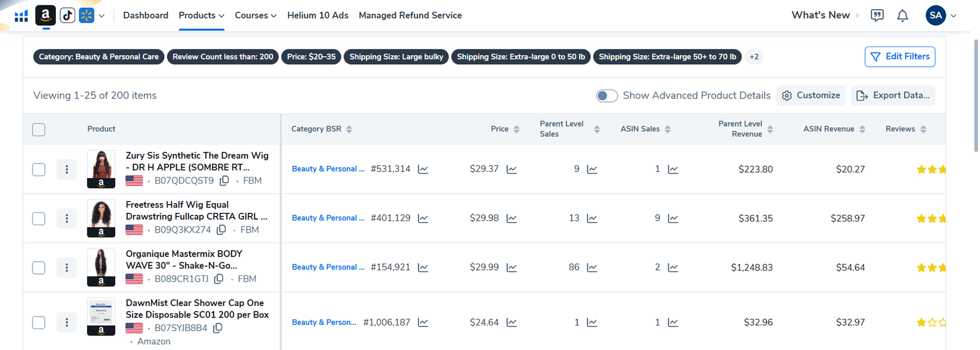The image size is (980, 350).
Task: Open three-dot menu for DawnMist row
Action: [67, 322]
